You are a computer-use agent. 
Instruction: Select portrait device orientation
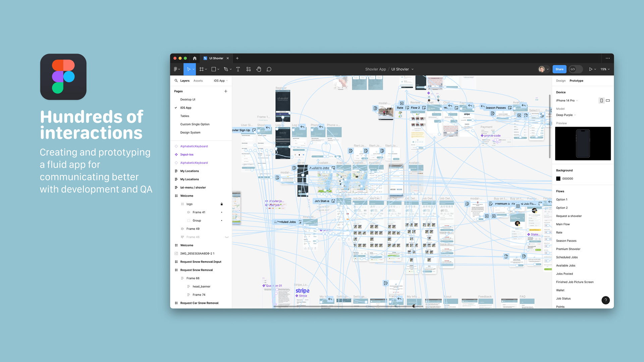tap(602, 101)
